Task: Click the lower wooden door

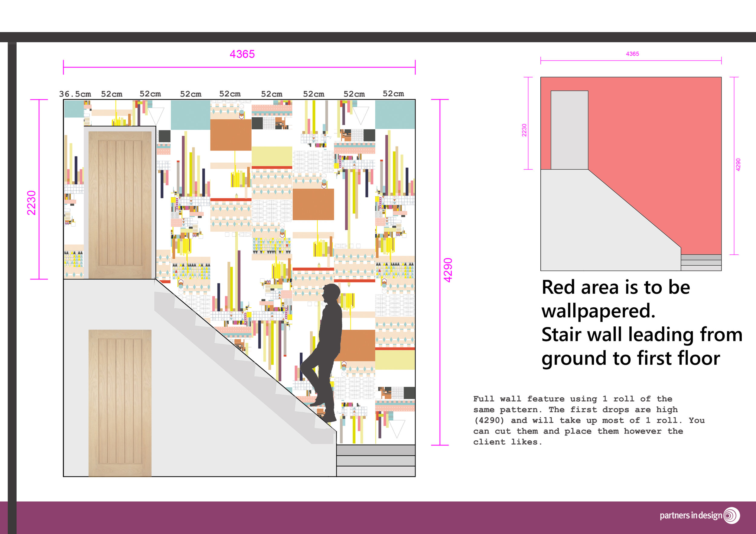Action: 120,403
